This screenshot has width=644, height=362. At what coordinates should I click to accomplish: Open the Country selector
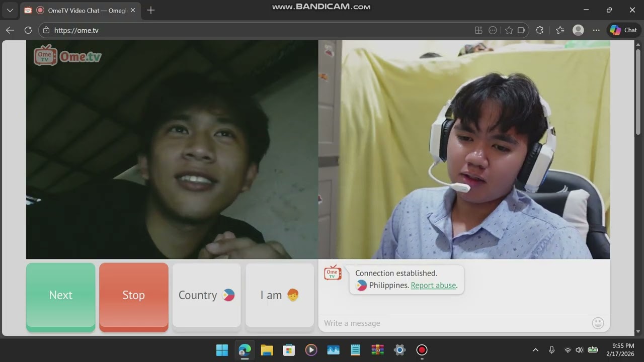(x=207, y=296)
